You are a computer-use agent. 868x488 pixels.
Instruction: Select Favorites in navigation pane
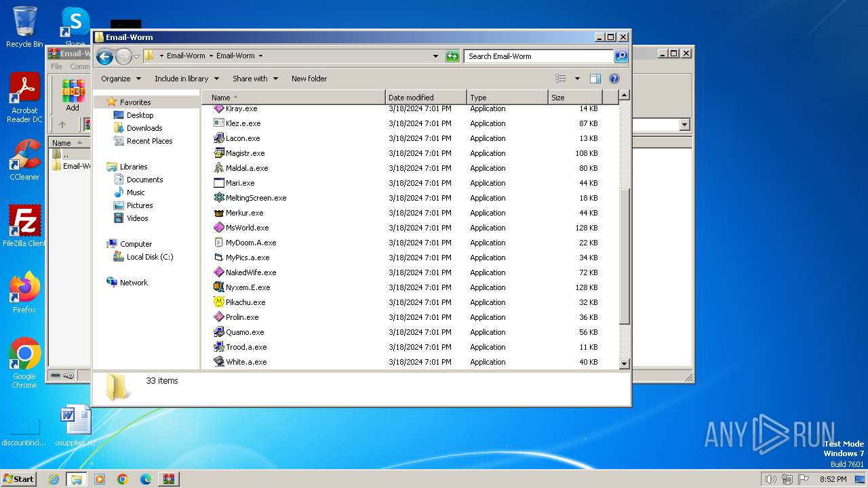point(135,102)
